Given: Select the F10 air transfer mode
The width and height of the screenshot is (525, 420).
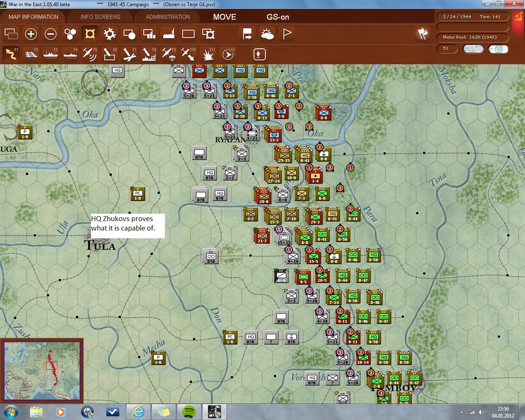Looking at the screenshot, I should coord(188,54).
